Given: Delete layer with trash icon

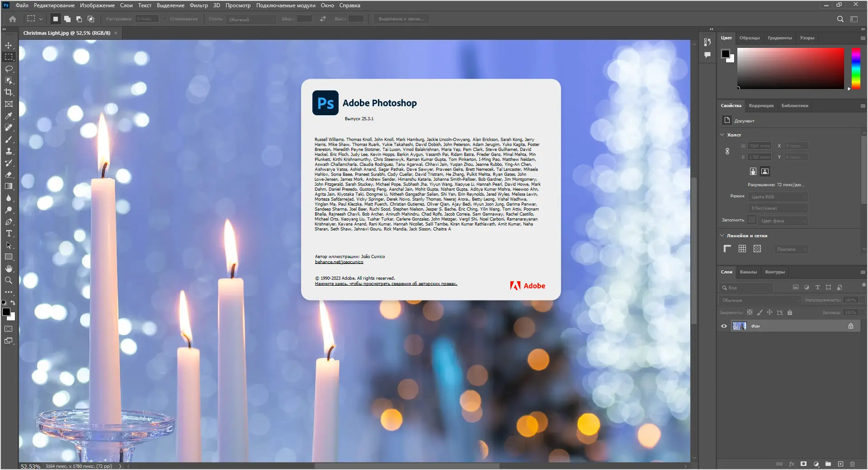Looking at the screenshot, I should (x=853, y=464).
